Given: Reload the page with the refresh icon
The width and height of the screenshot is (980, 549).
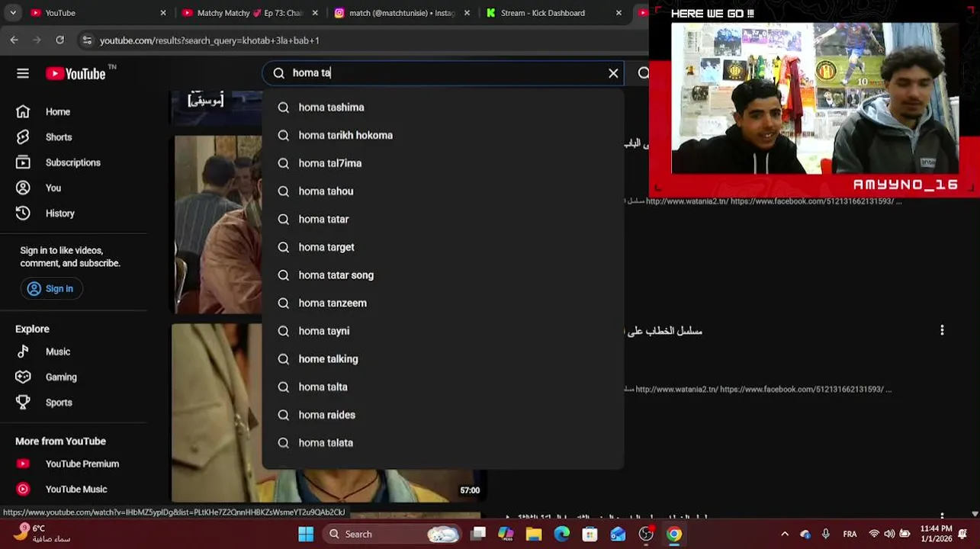Looking at the screenshot, I should (x=59, y=40).
